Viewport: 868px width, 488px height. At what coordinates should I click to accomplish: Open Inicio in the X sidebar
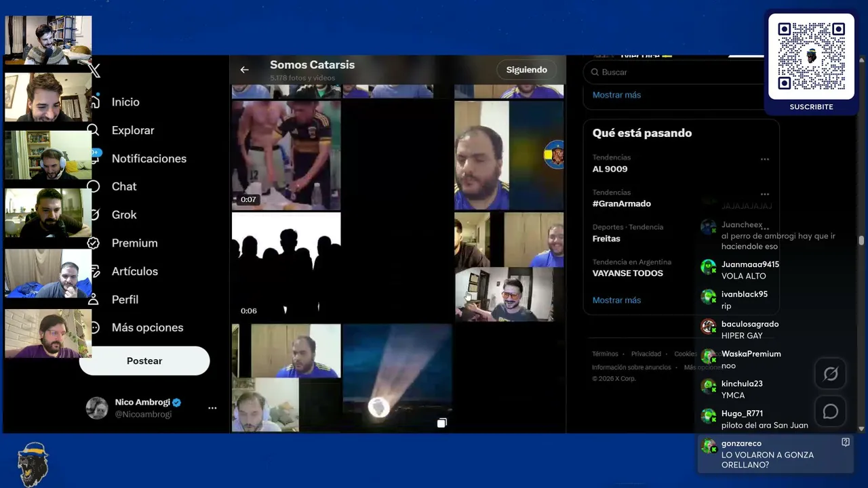[x=125, y=102]
